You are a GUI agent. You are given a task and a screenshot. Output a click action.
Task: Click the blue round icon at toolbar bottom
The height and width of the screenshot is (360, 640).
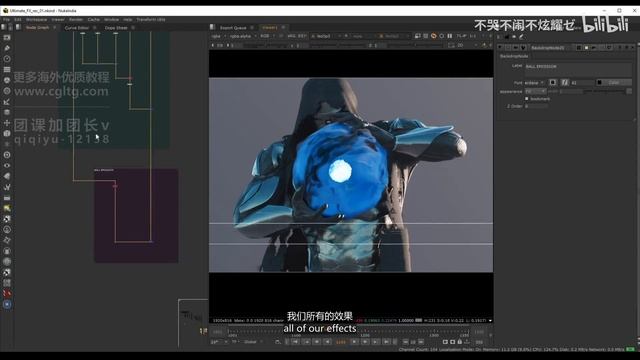click(x=7, y=304)
